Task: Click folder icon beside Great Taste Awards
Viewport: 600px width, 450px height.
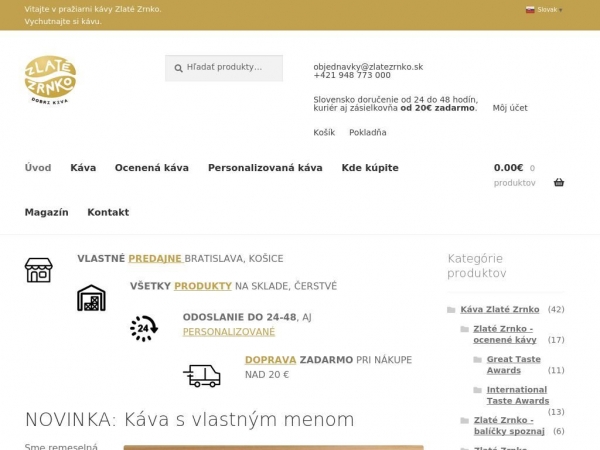Action: [x=477, y=359]
